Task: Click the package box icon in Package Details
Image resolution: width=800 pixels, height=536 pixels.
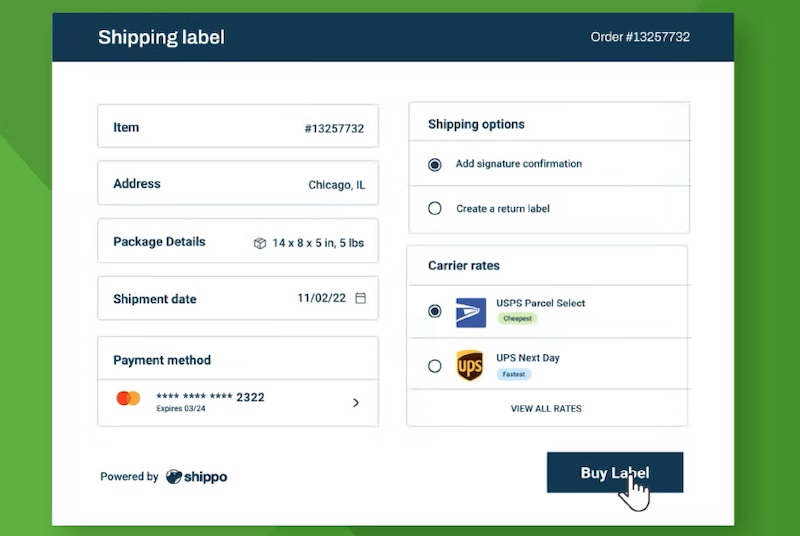Action: pos(260,243)
